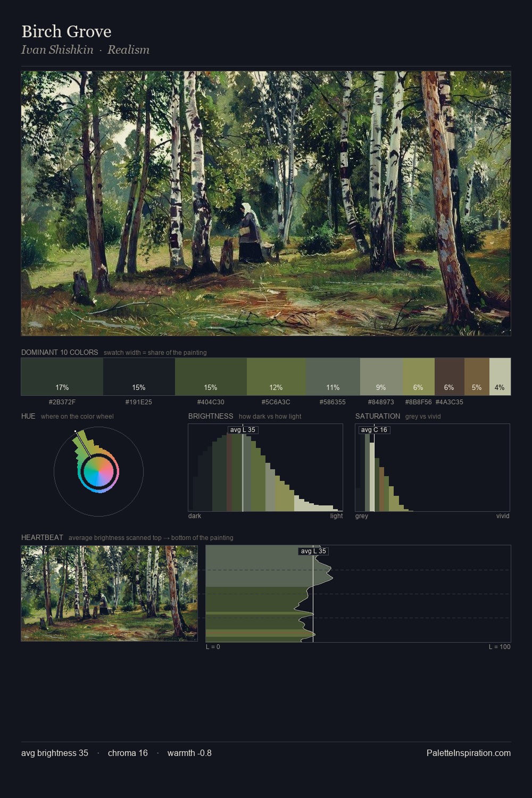
Task: Click the avg C 16 marker in saturation histogram
Action: tap(374, 430)
